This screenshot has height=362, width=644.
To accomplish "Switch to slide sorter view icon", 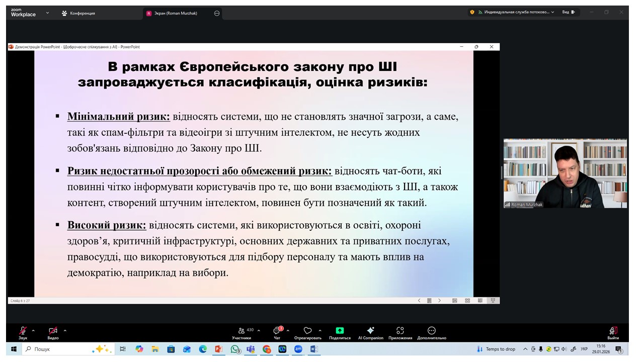I will (x=467, y=301).
